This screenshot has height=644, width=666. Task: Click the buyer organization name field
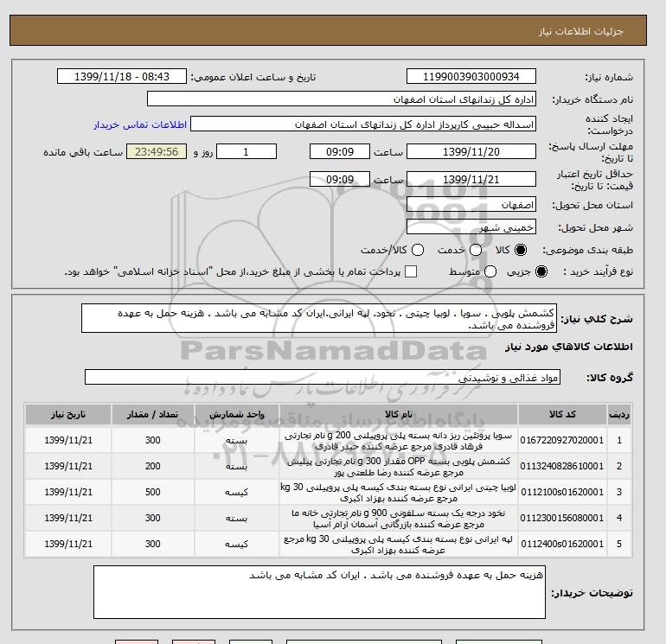[x=342, y=99]
